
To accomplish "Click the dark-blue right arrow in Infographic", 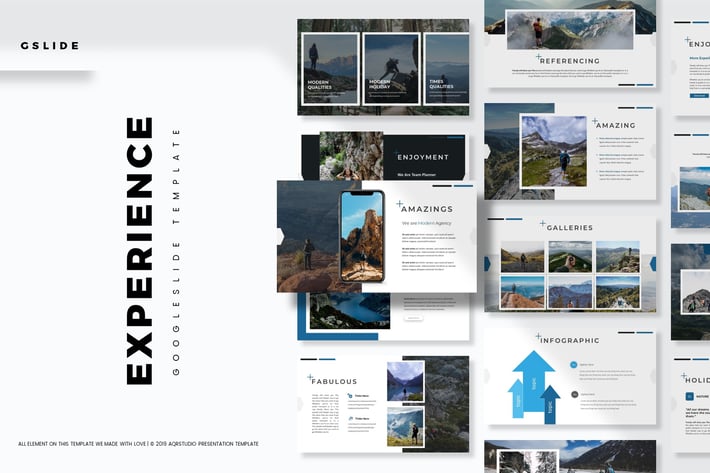I will coord(550,405).
